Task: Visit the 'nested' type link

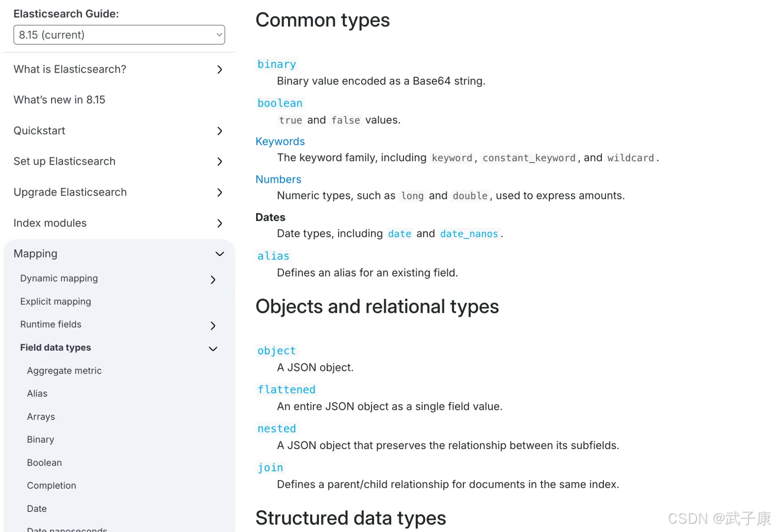Action: [277, 428]
